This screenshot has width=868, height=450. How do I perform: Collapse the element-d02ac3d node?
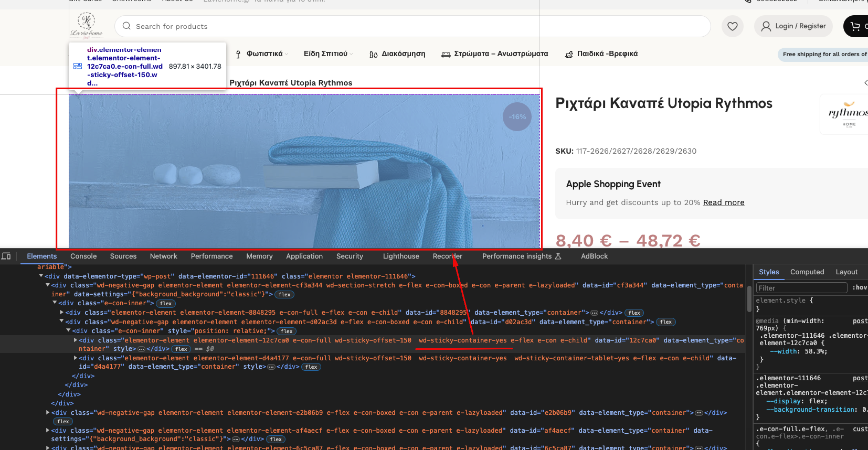61,322
